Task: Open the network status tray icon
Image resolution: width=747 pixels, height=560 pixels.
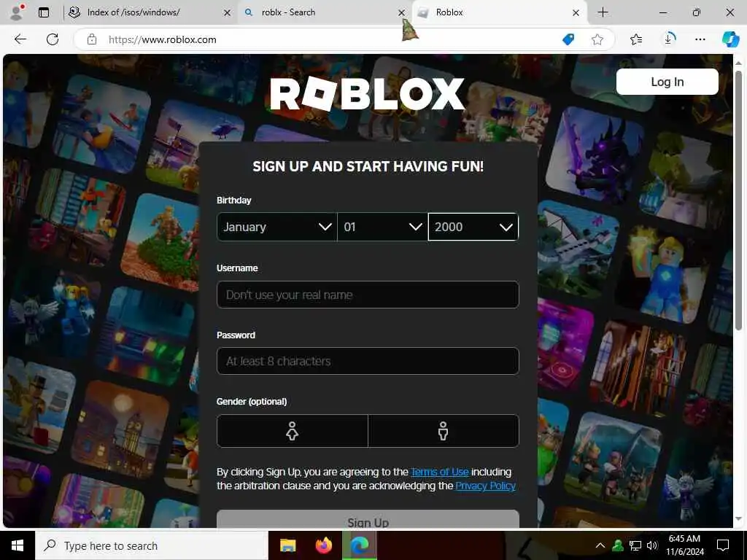Action: (x=635, y=545)
